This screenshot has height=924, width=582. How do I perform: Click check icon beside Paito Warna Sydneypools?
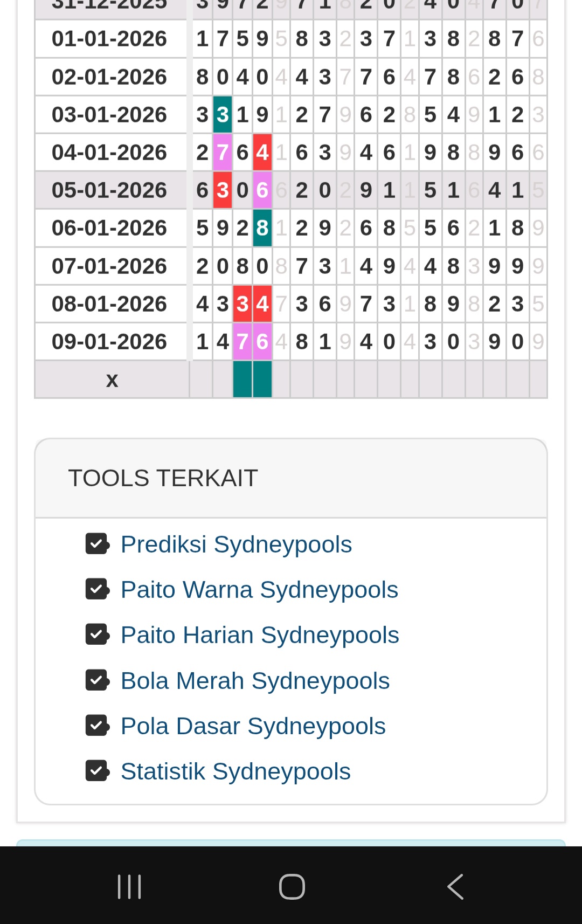click(97, 589)
